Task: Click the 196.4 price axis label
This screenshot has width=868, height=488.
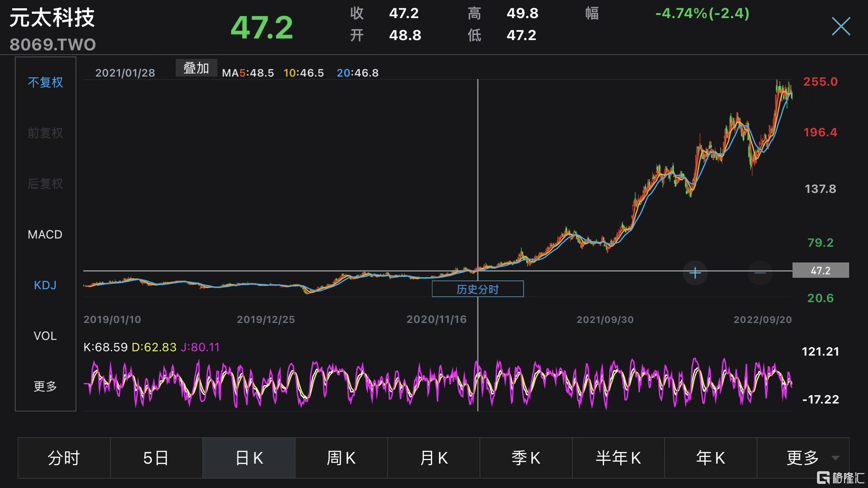Action: [x=820, y=132]
